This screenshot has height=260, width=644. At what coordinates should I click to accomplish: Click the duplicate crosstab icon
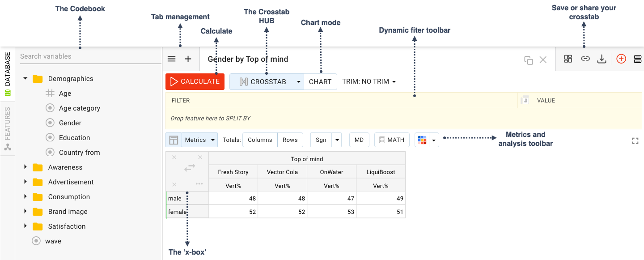529,59
